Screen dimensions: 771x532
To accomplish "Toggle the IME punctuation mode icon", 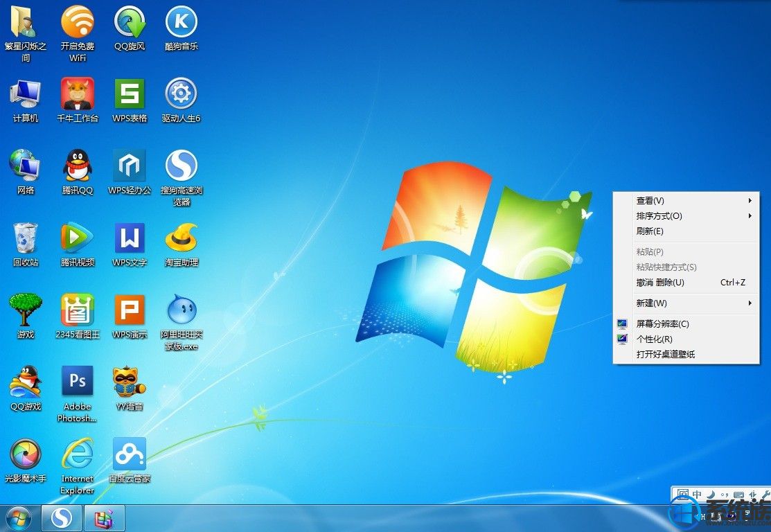I will tap(725, 494).
